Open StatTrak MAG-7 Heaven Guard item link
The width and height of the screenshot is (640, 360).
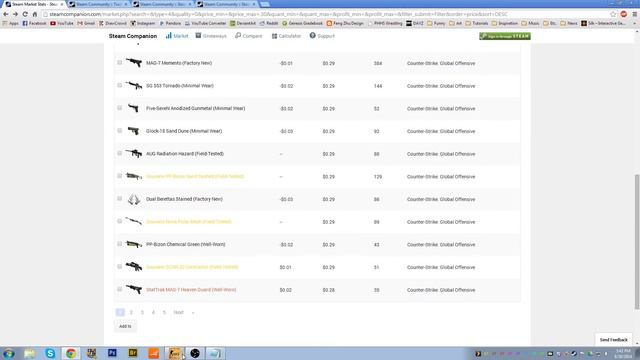pos(191,289)
